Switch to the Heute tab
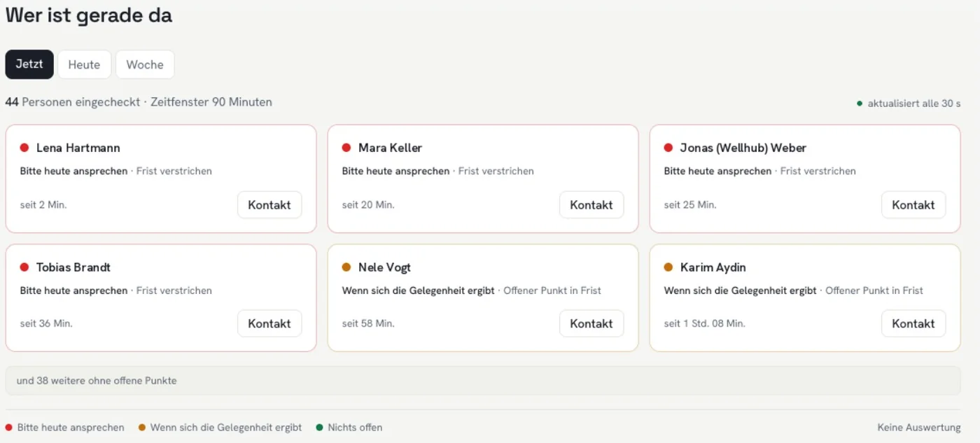 click(x=84, y=64)
